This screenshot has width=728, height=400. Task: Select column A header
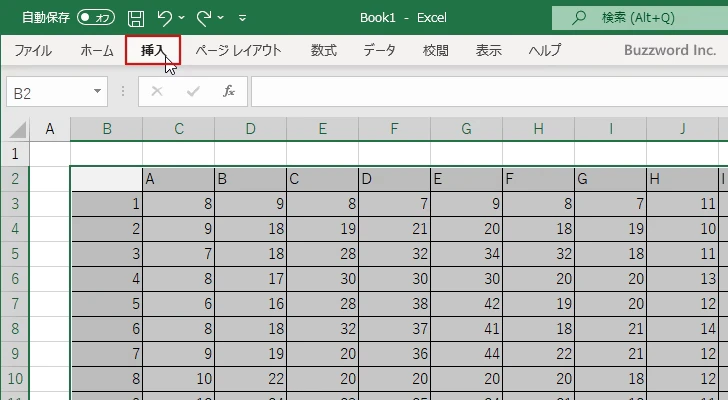pyautogui.click(x=50, y=129)
